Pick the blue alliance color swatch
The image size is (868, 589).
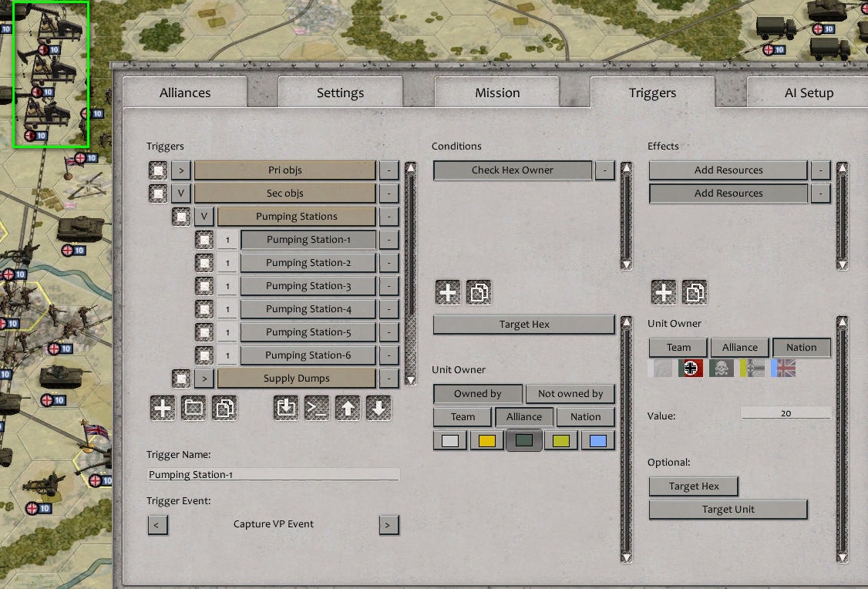598,441
